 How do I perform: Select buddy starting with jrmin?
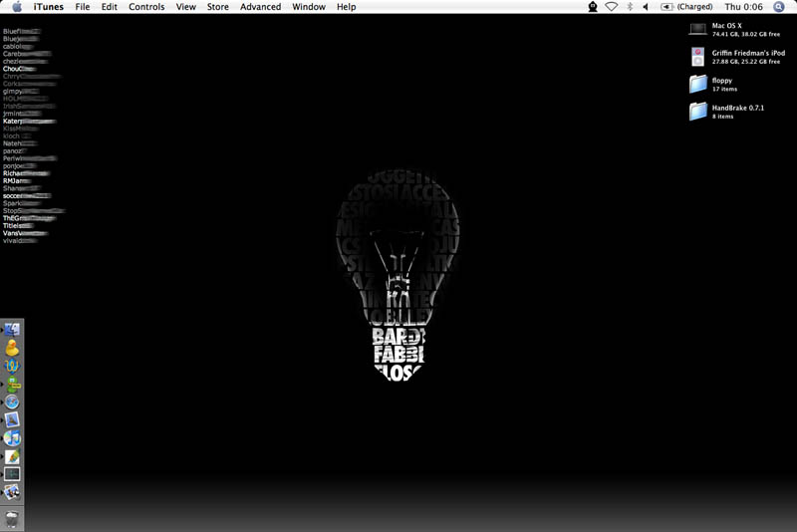[22, 114]
